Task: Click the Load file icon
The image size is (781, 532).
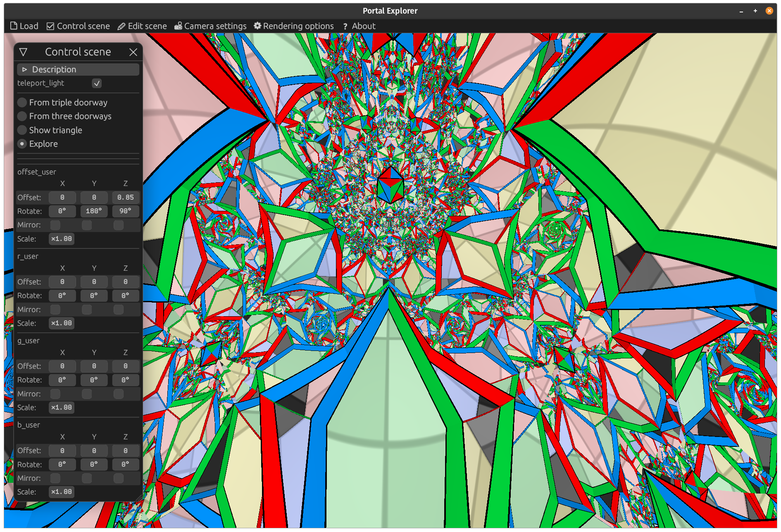Action: [x=14, y=26]
